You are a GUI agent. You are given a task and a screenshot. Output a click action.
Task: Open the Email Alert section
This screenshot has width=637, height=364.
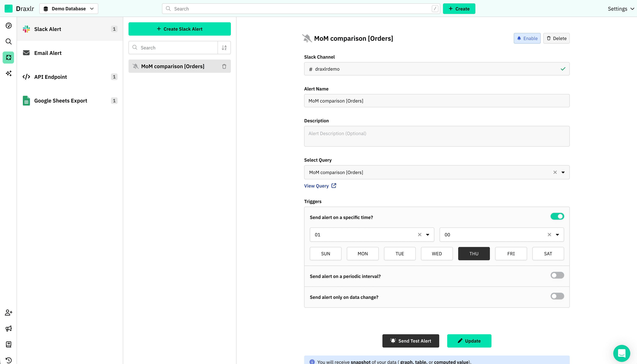(70, 53)
